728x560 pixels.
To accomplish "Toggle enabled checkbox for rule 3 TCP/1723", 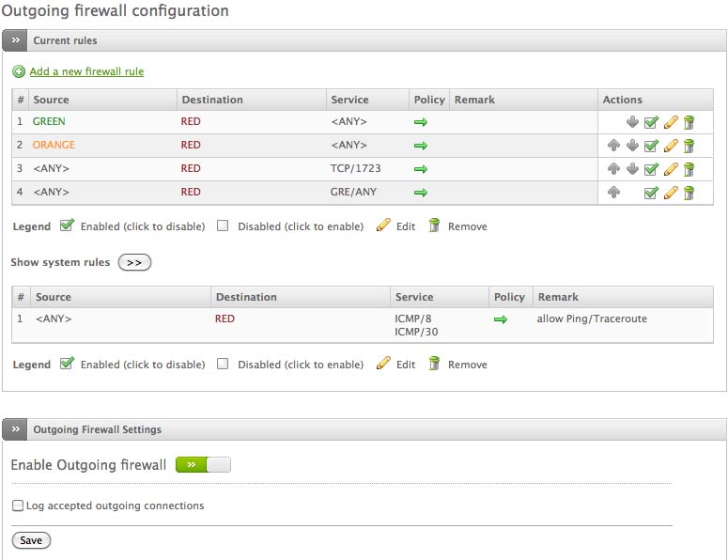I will pos(651,169).
